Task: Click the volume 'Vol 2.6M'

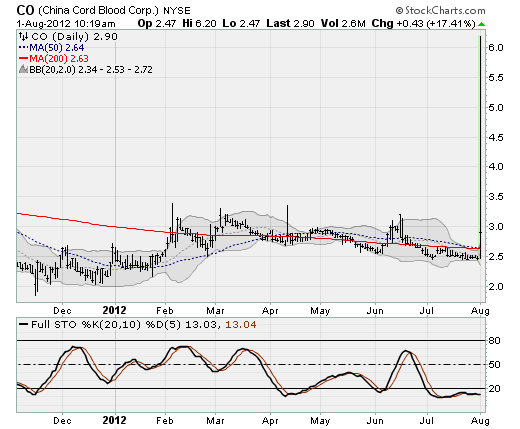Action: coord(343,24)
